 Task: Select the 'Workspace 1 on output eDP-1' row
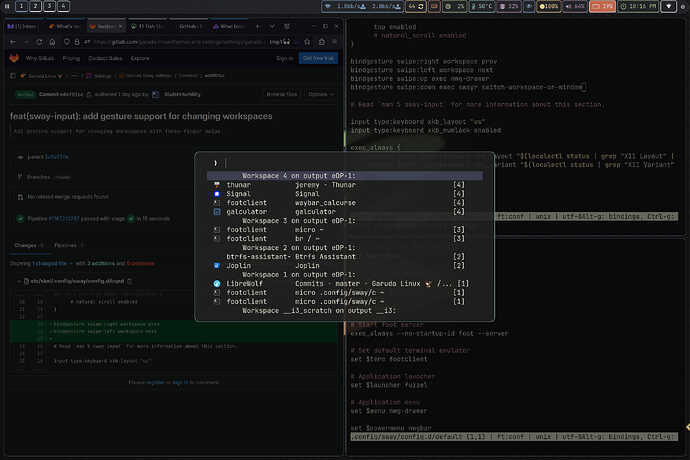pyautogui.click(x=345, y=275)
